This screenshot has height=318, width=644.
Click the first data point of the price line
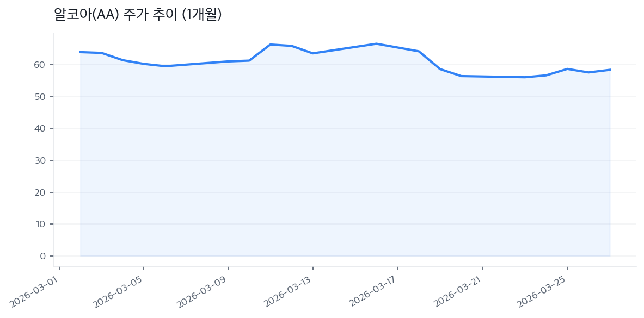(x=81, y=52)
